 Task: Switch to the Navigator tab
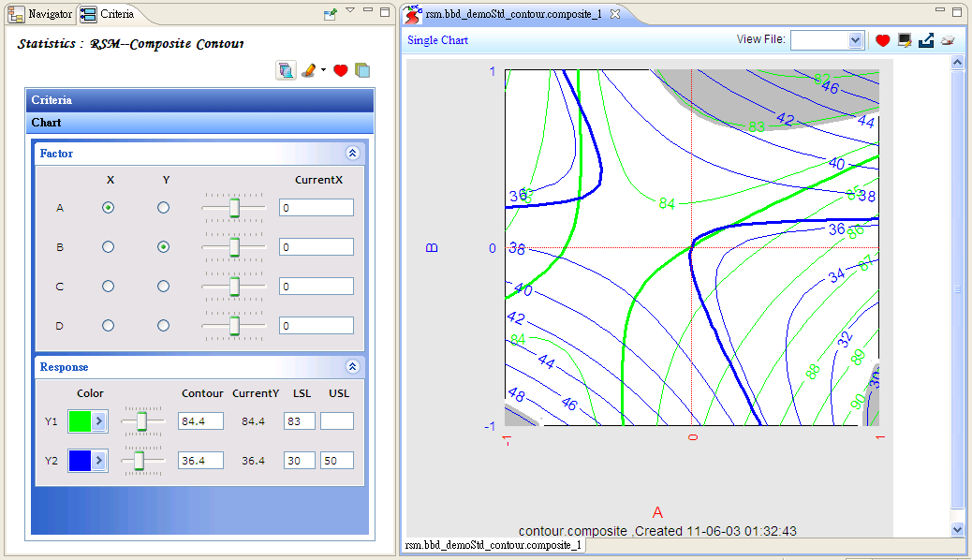[x=41, y=14]
